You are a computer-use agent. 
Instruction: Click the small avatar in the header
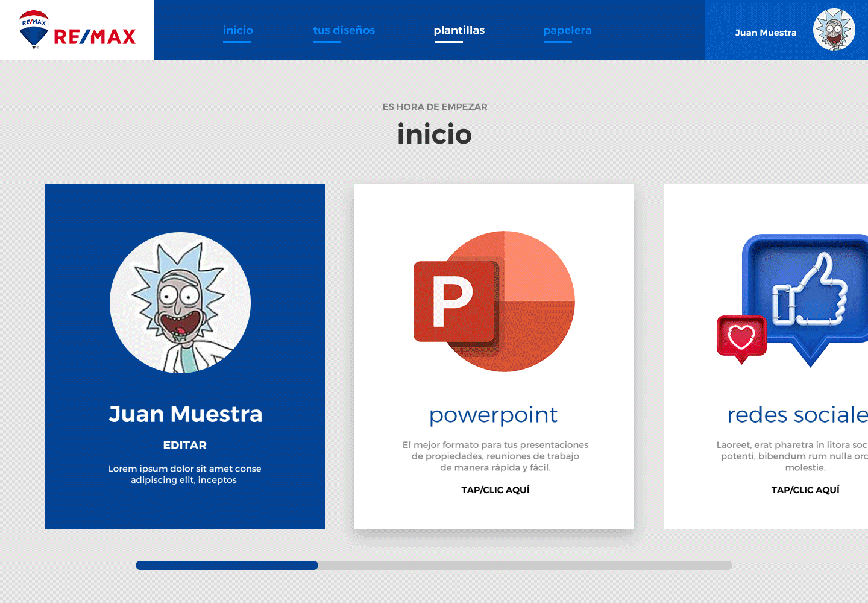(834, 30)
